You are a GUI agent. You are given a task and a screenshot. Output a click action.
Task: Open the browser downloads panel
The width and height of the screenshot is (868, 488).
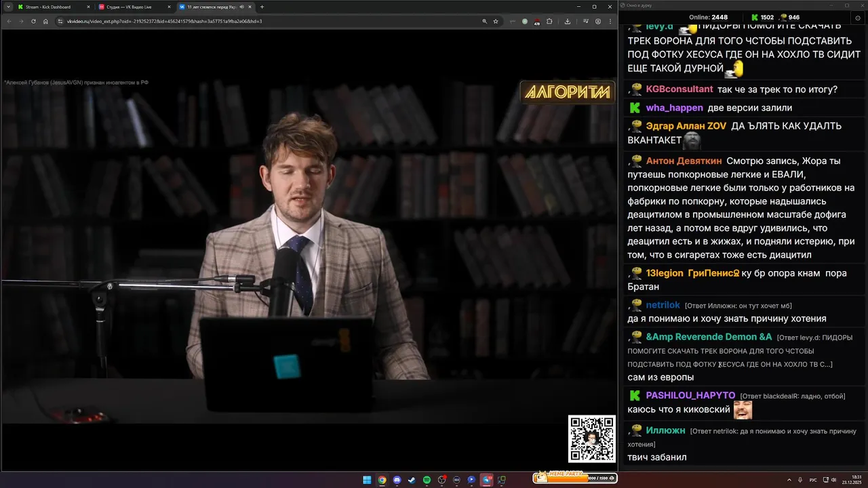[x=568, y=21]
